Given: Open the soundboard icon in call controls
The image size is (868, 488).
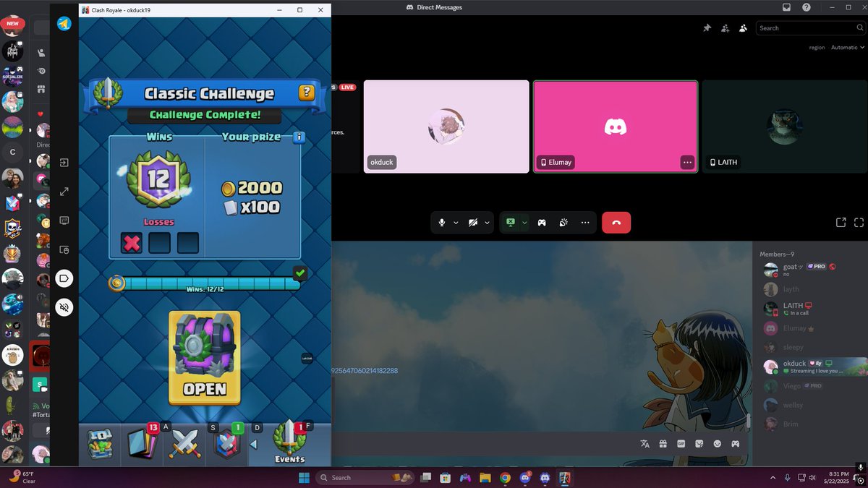Looking at the screenshot, I should (x=563, y=223).
